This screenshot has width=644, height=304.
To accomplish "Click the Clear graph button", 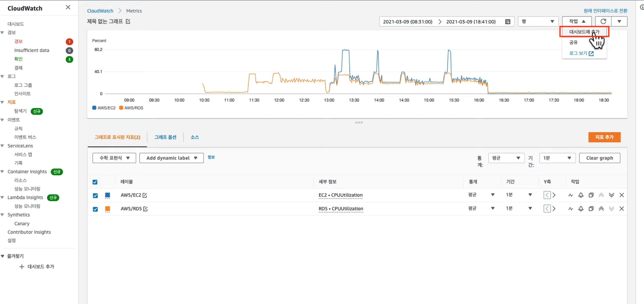I will [599, 158].
